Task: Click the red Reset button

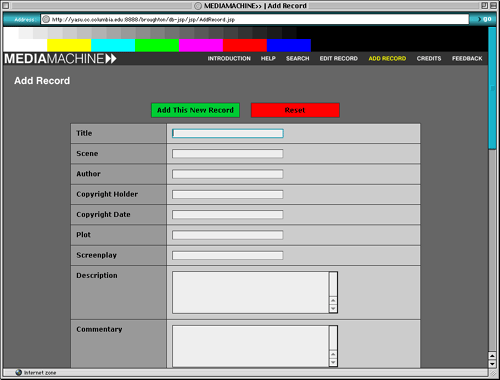Action: 295,110
